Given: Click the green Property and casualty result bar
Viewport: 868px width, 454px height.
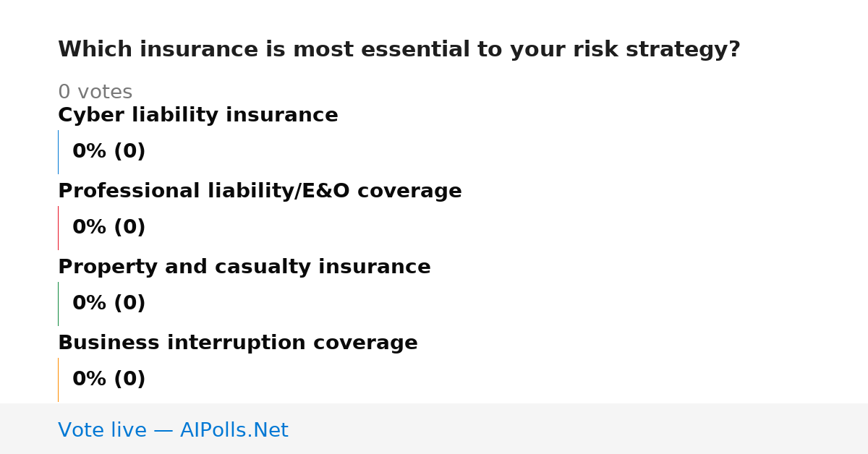Looking at the screenshot, I should click(x=58, y=304).
